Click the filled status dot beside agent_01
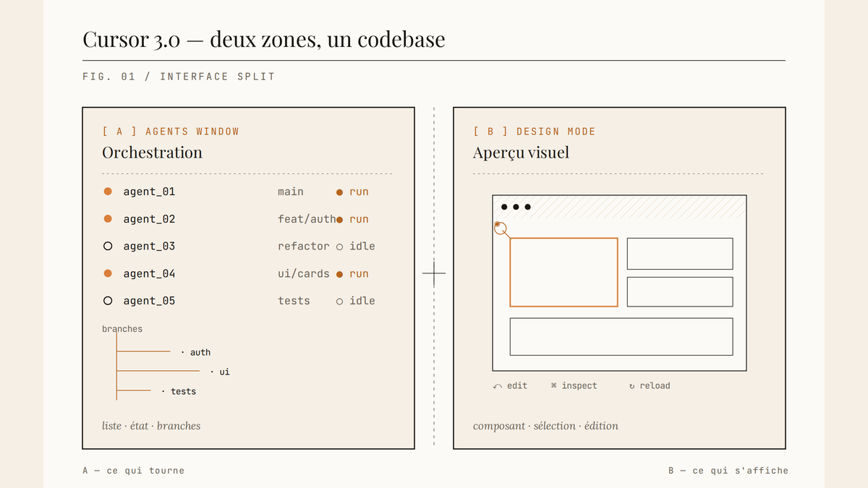Image resolution: width=868 pixels, height=488 pixels. [x=108, y=192]
